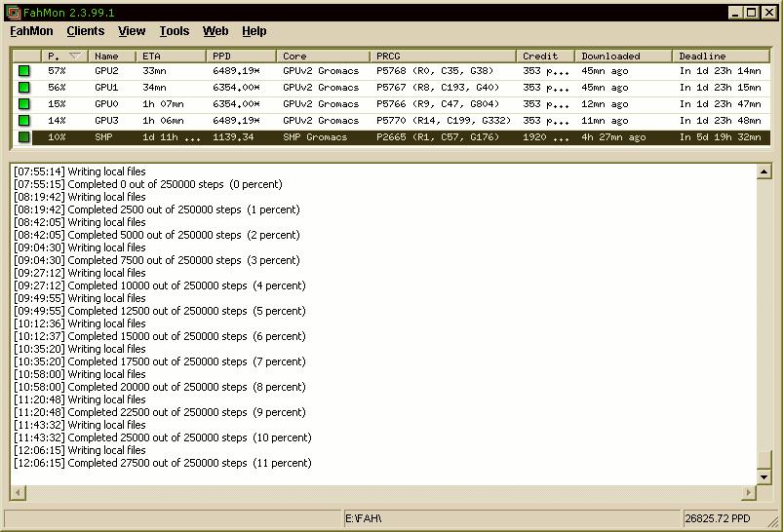Sort clients by ETA column header
This screenshot has width=783, height=532.
click(x=171, y=56)
